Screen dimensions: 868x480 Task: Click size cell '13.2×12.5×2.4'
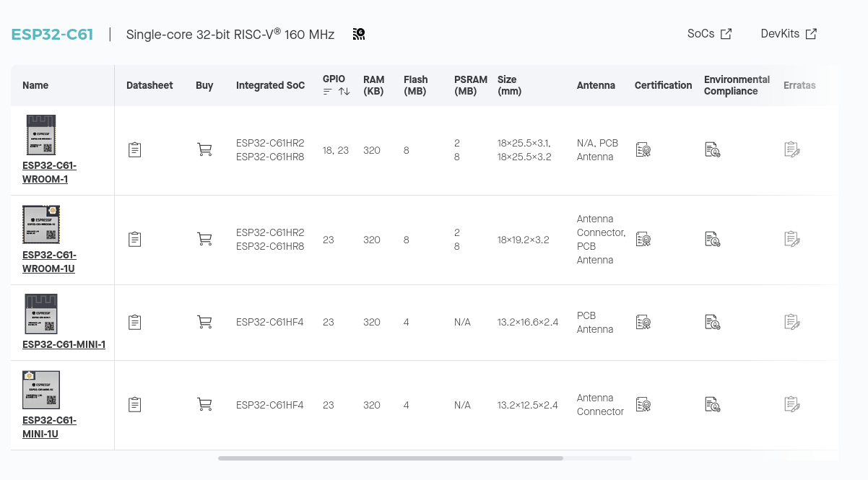tap(528, 405)
